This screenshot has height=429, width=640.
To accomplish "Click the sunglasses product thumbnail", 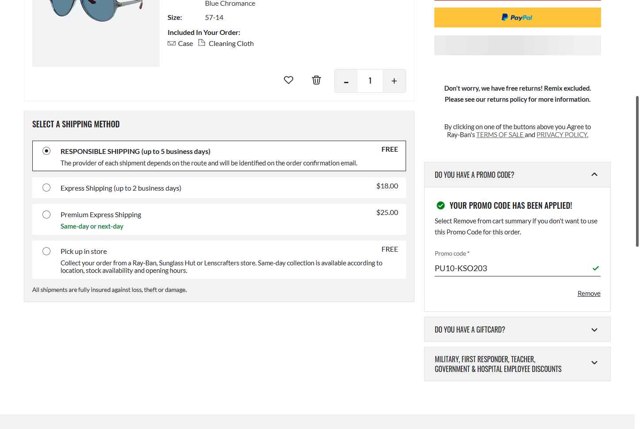I will point(96,33).
